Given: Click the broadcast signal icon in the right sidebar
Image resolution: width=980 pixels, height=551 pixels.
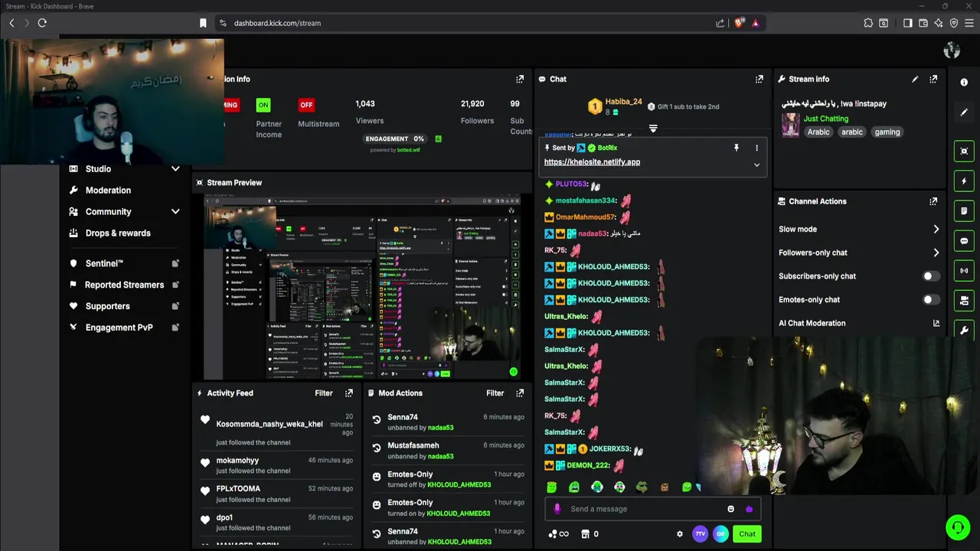Looking at the screenshot, I should click(x=964, y=270).
